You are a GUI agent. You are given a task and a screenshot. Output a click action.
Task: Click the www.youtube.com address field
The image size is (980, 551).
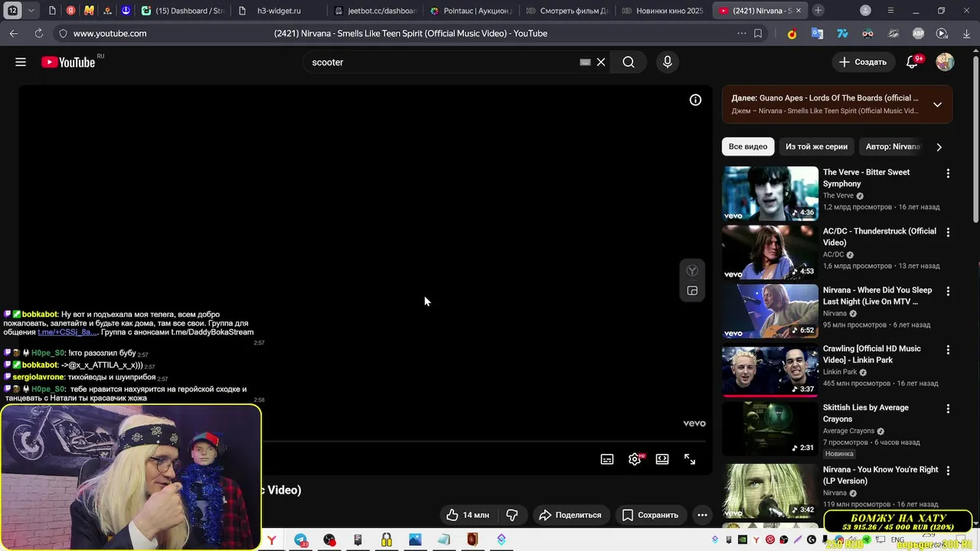click(x=109, y=34)
